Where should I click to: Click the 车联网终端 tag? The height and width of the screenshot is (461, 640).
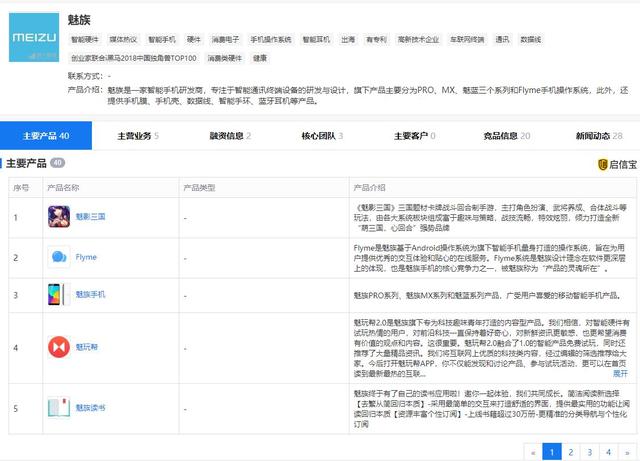(467, 40)
